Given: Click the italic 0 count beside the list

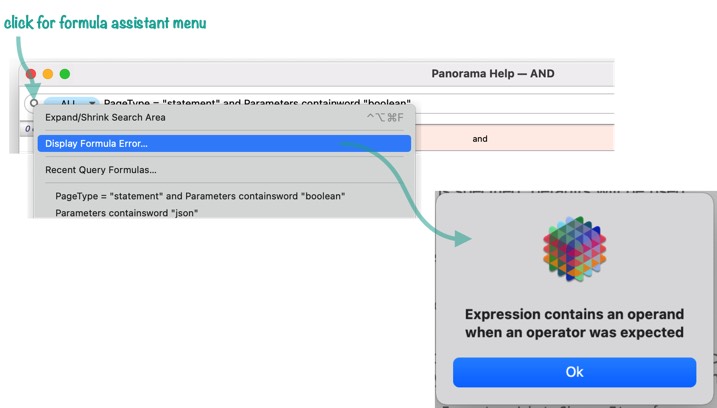Looking at the screenshot, I should click(x=27, y=129).
